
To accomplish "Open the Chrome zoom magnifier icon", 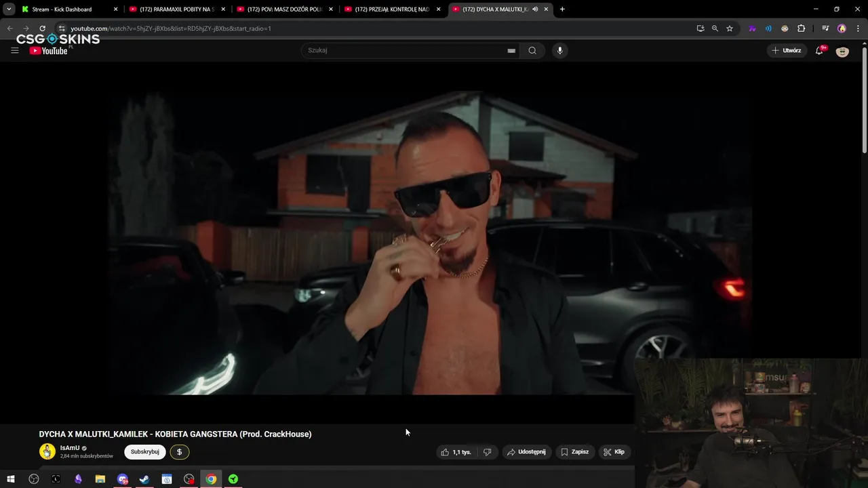I will click(x=715, y=28).
